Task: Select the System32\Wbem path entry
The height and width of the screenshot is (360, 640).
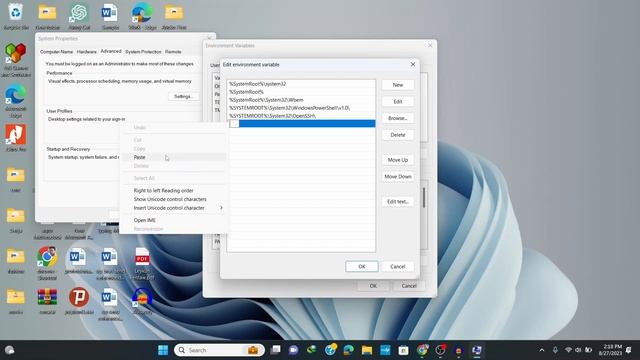Action: pos(301,100)
